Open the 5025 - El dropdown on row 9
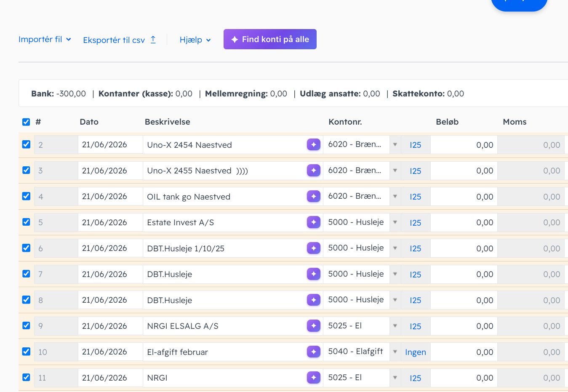The height and width of the screenshot is (392, 568). click(395, 326)
